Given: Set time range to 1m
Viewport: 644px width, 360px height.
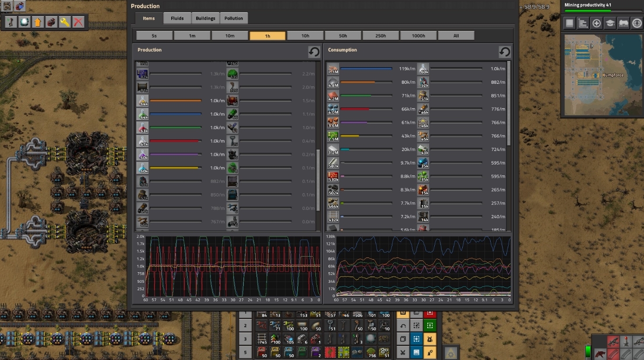Looking at the screenshot, I should [192, 36].
